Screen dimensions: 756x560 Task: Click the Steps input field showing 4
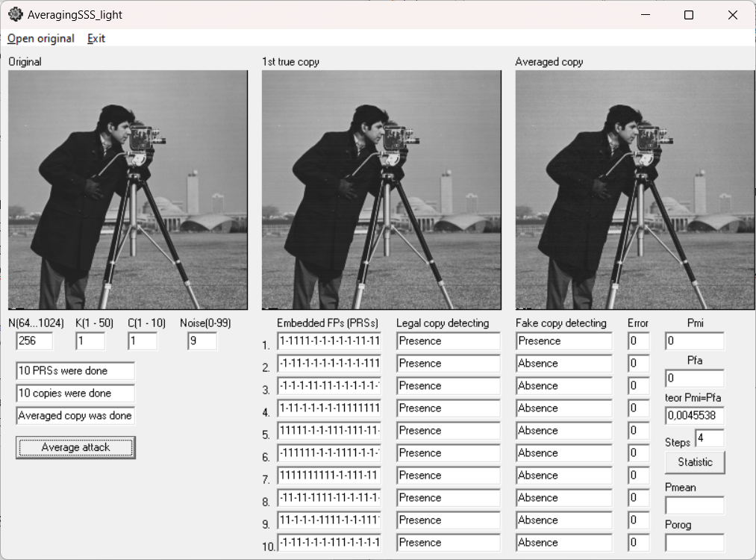coord(710,438)
